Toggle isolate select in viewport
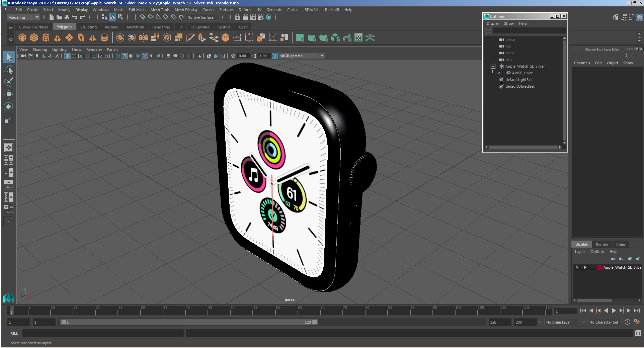Viewport: 644px width, 348px height. (x=199, y=56)
